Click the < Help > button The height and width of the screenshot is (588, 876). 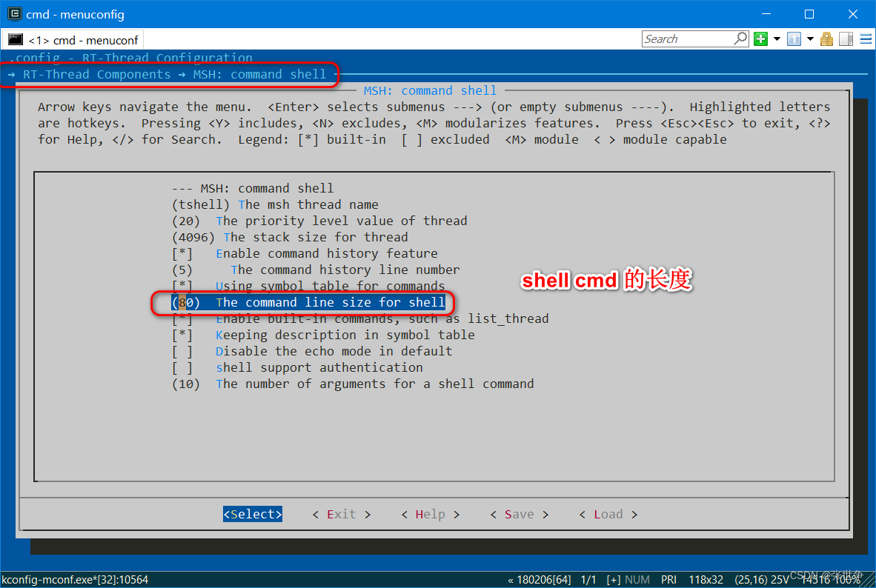click(430, 514)
